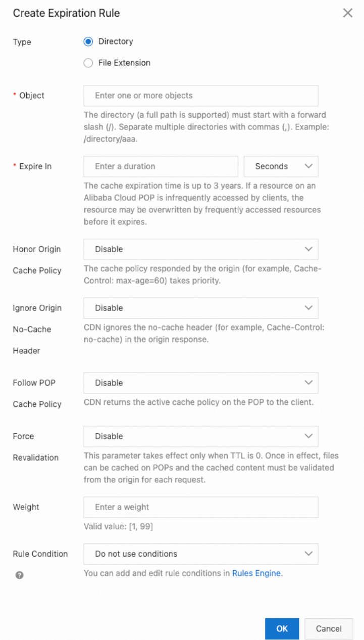Open the Force Revalidation dropdown
Viewport: 364px width, 640px height.
tap(200, 436)
